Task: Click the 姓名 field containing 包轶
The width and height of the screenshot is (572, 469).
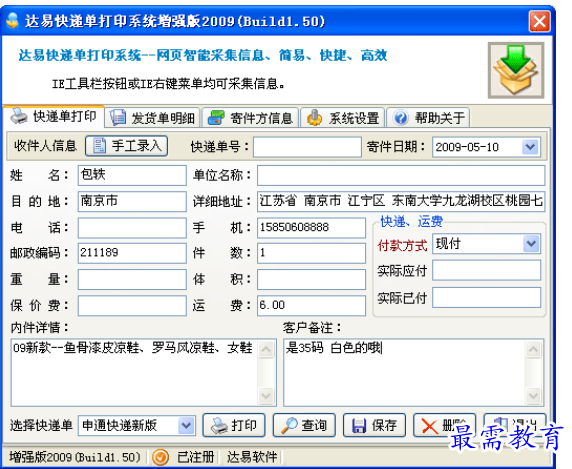Action: [132, 175]
